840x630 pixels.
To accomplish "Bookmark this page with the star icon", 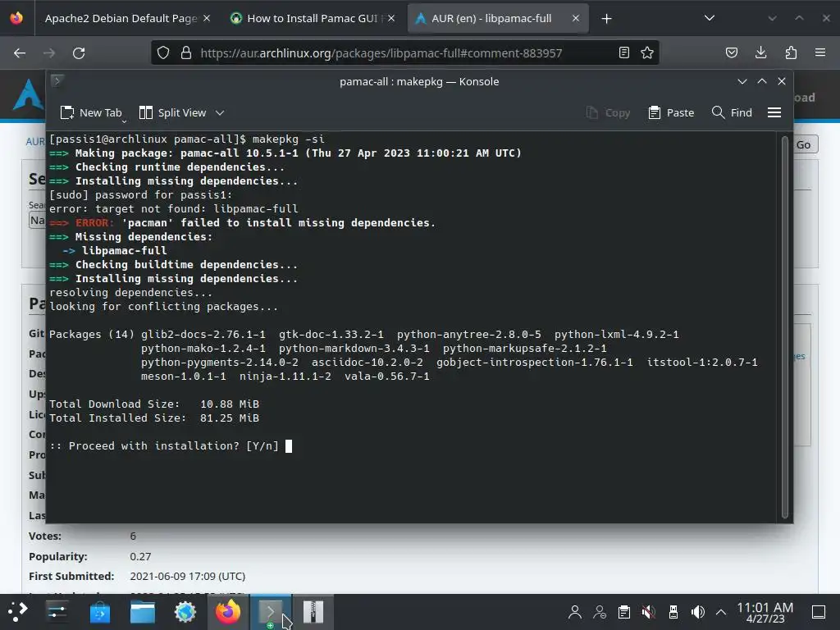I will pos(647,52).
